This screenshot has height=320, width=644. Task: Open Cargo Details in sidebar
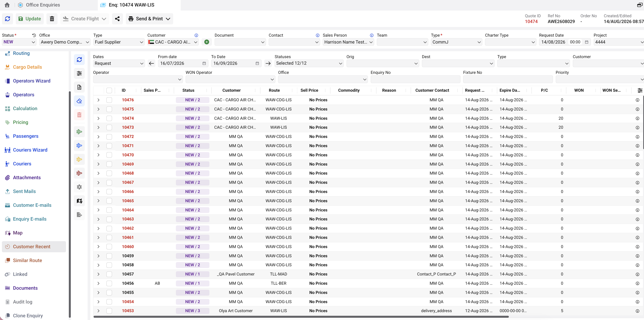click(27, 67)
